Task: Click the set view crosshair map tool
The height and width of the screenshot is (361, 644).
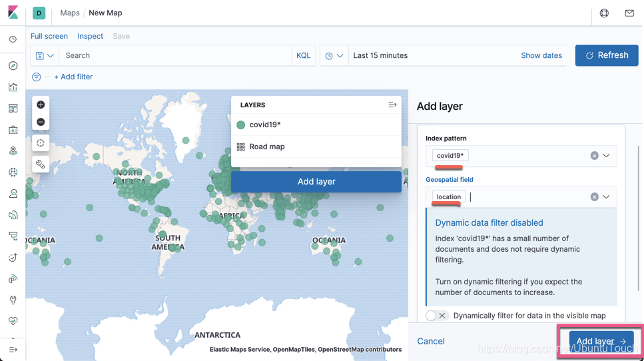Action: [40, 143]
